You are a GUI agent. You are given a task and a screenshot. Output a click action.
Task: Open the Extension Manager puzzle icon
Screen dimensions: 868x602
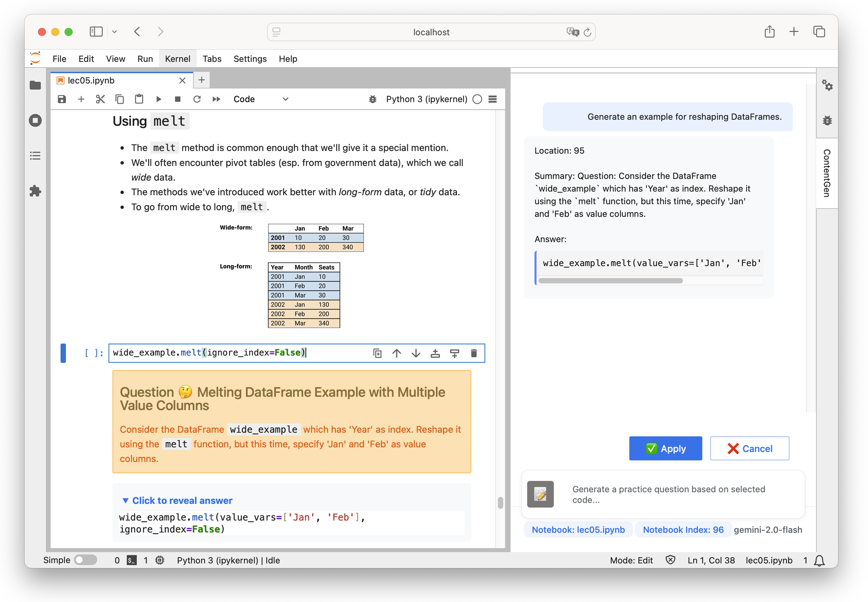click(35, 191)
